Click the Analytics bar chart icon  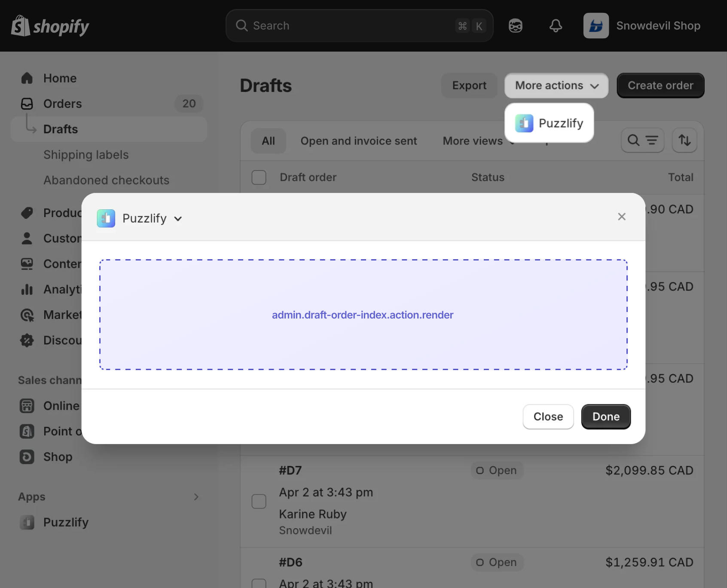(27, 289)
